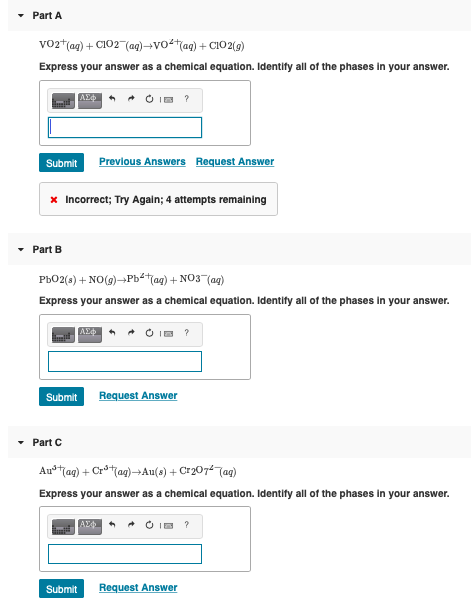The height and width of the screenshot is (608, 471).
Task: Redo edit in Part A editor
Action: click(131, 99)
